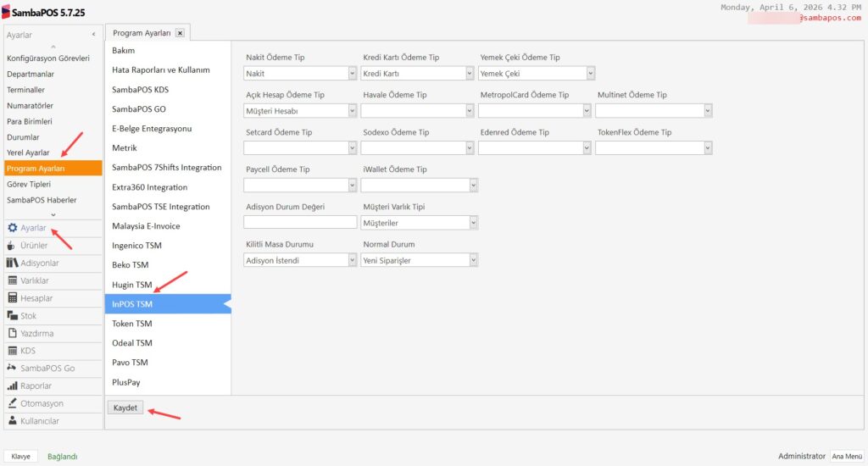Expand Nakit Ödeme Tip dropdown
The height and width of the screenshot is (466, 868).
[352, 74]
